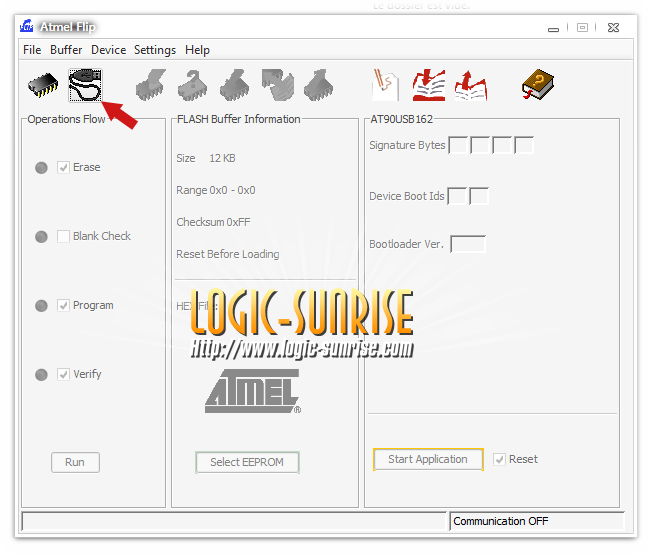Screen dimensions: 649x554
Task: Open the Device menu
Action: coord(108,50)
